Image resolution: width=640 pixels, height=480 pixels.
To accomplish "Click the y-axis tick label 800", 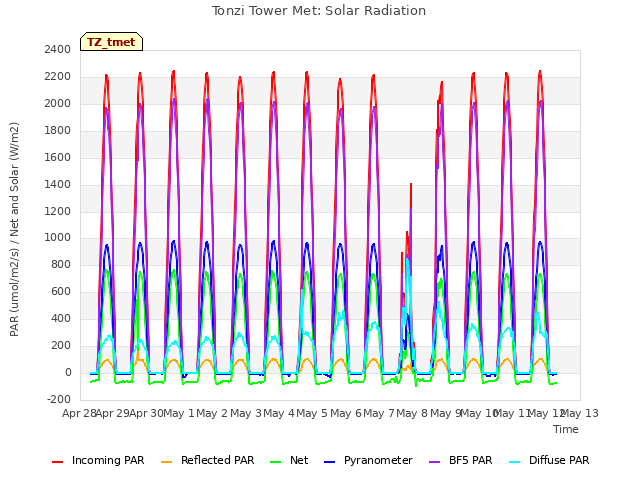I will click(x=61, y=264).
